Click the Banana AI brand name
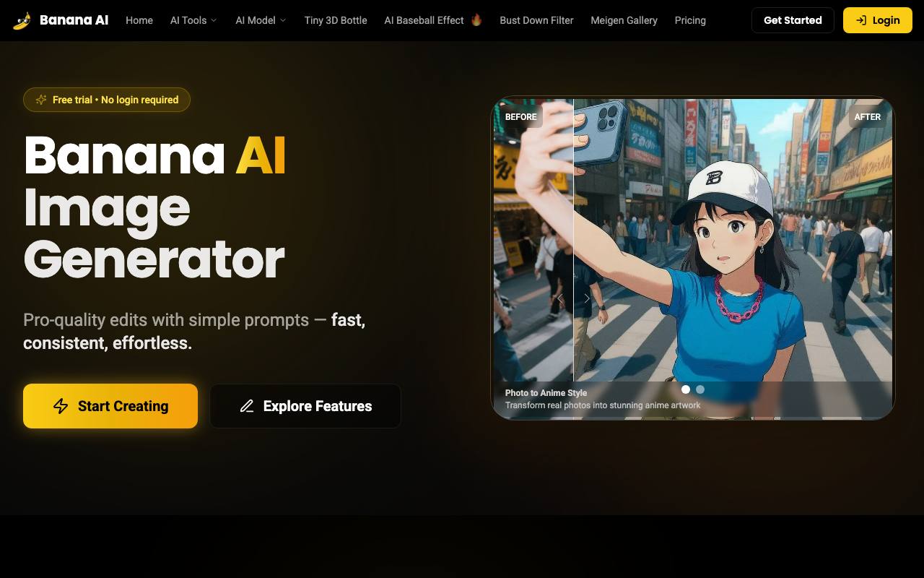The image size is (924, 578). [x=74, y=20]
